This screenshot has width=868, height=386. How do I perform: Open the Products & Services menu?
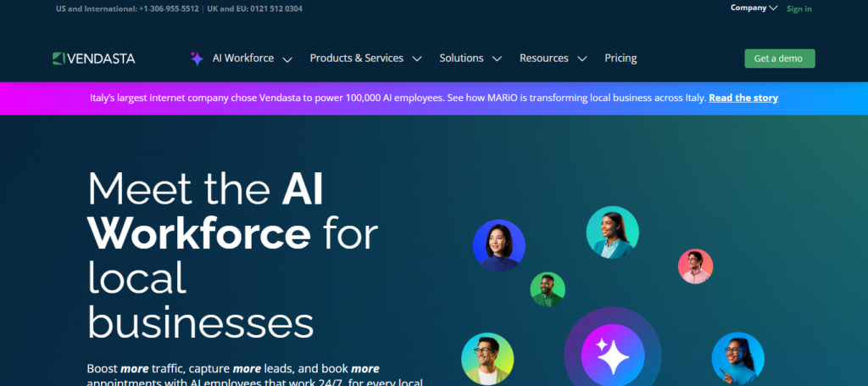357,59
